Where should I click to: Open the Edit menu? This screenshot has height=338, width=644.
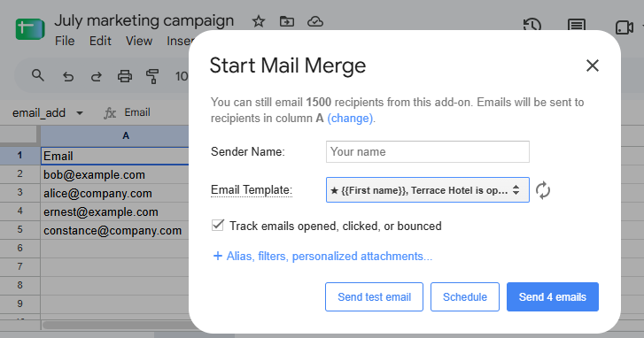(x=100, y=41)
